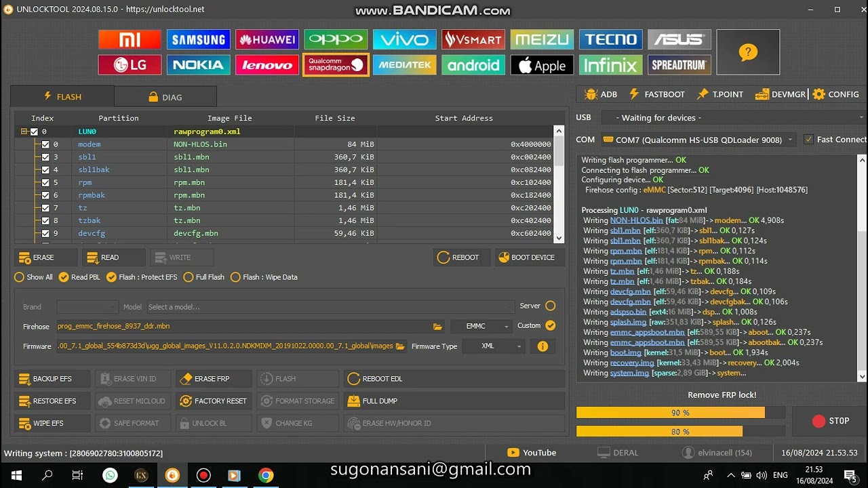Toggle the LUN0 checkbox
Viewport: 868px width, 488px height.
coord(34,132)
